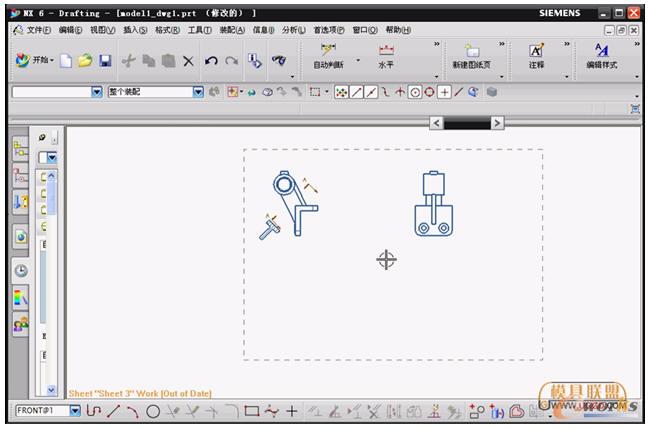Select the Rectangle sketch tool
The width and height of the screenshot is (648, 429).
pyautogui.click(x=251, y=410)
